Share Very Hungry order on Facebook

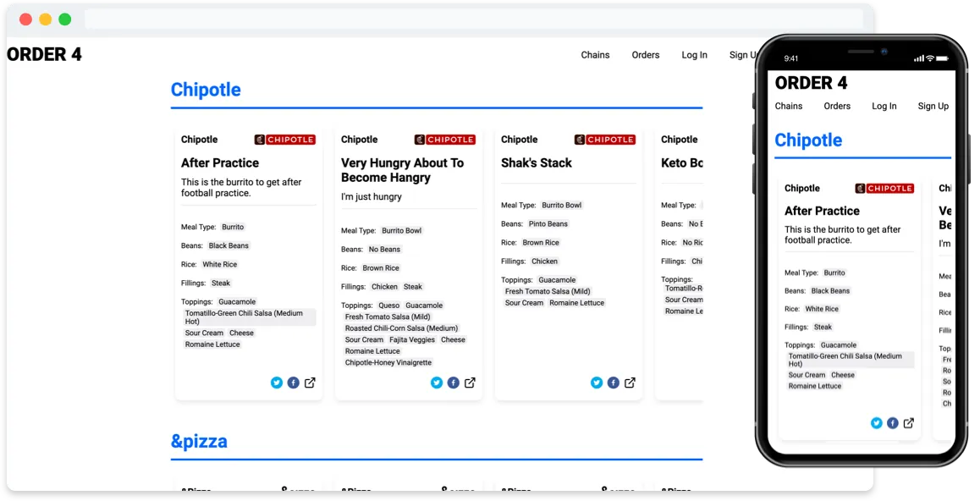tap(453, 383)
